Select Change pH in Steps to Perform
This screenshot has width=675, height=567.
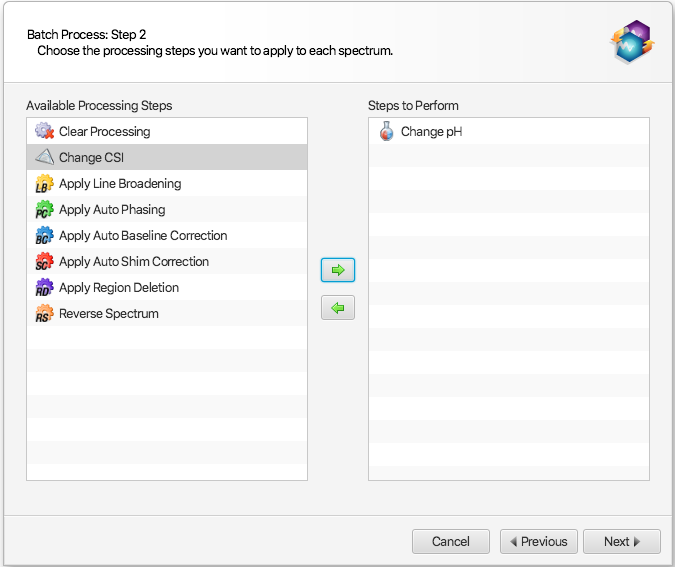tap(431, 131)
